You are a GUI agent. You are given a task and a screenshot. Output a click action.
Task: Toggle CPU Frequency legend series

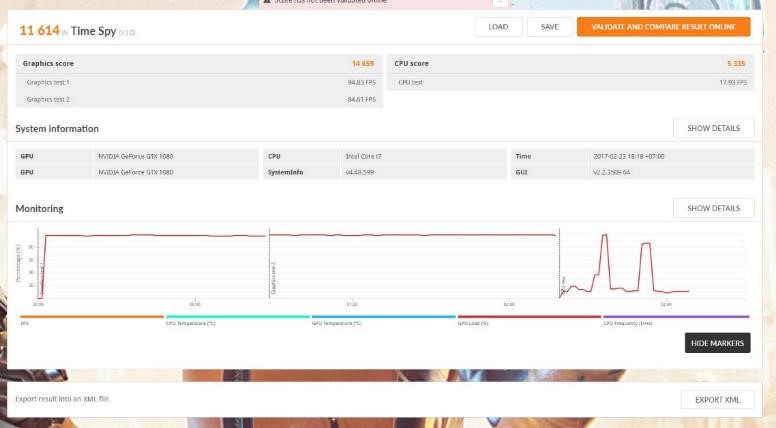pyautogui.click(x=676, y=319)
